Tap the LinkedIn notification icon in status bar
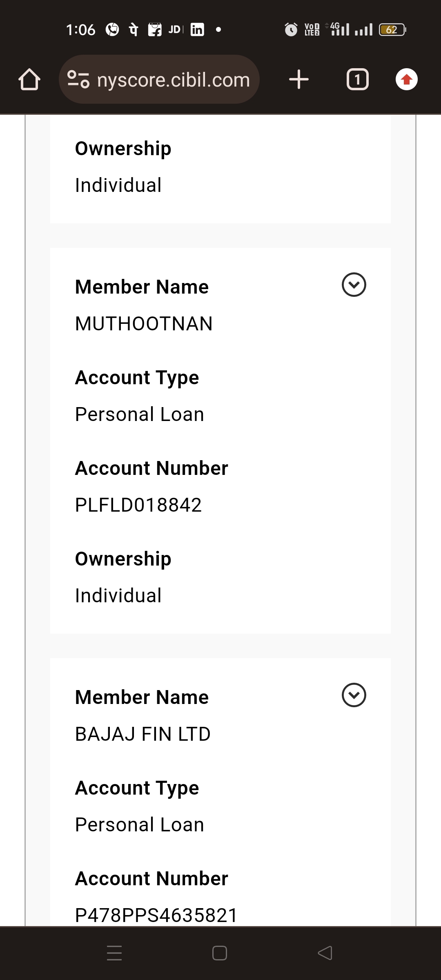The height and width of the screenshot is (980, 441). coord(197,29)
